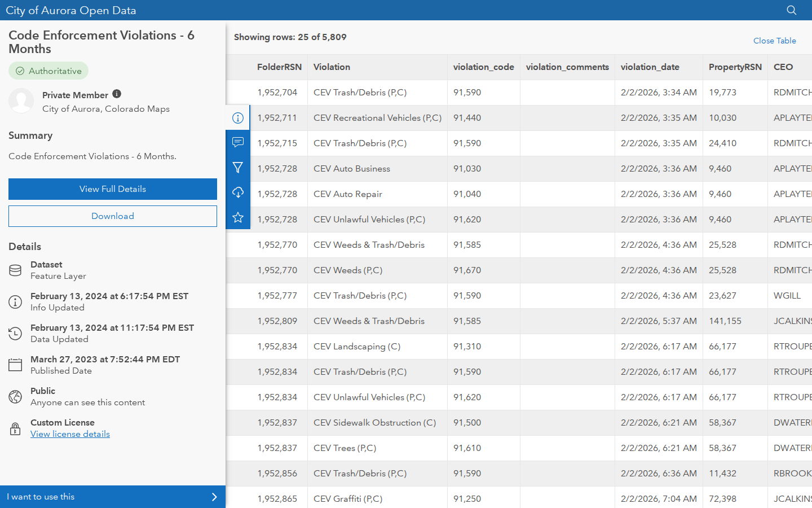812x508 pixels.
Task: Click the date 2/2/2026, 6:36 AM
Action: click(659, 474)
